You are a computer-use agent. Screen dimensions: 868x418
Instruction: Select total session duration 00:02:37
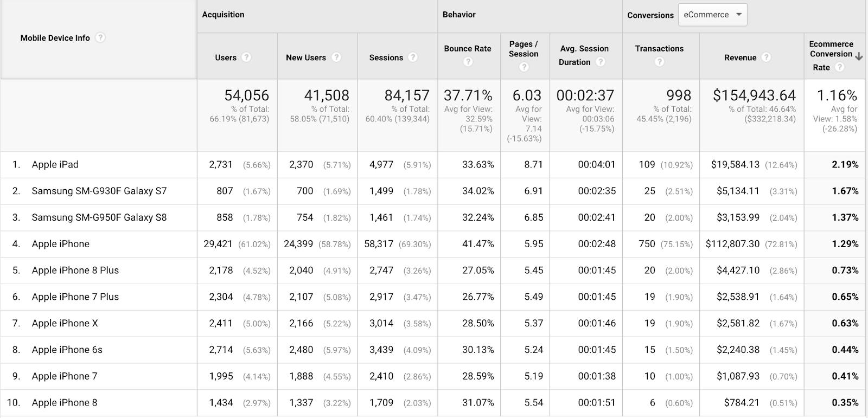coord(585,95)
